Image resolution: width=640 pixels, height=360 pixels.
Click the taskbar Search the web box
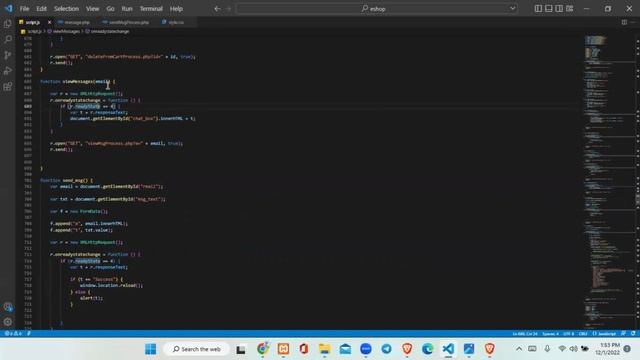click(197, 349)
